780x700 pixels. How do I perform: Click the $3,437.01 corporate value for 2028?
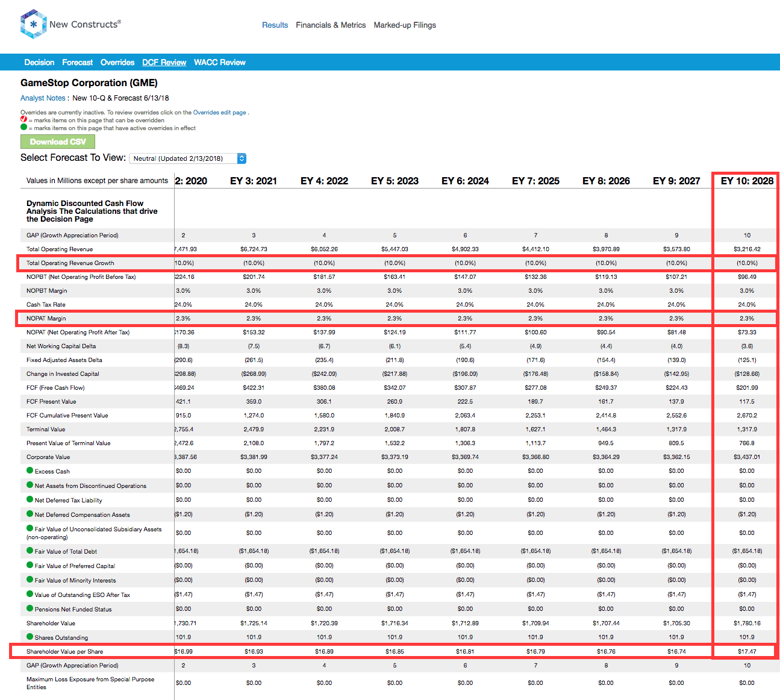click(x=747, y=457)
